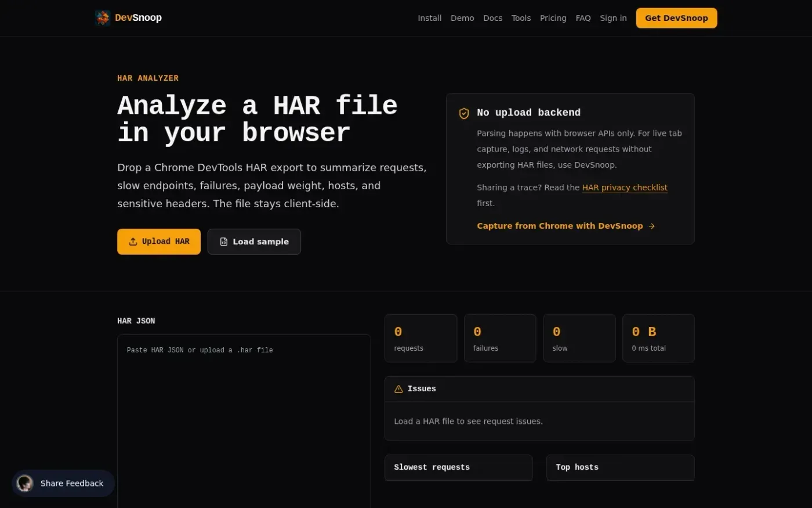
Task: Click the Issues panel header
Action: click(539, 389)
